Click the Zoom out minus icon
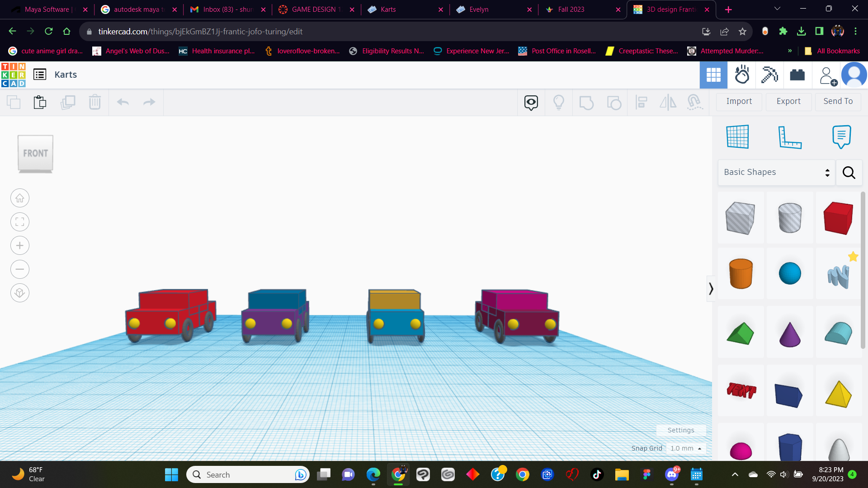The width and height of the screenshot is (868, 488). coord(20,270)
